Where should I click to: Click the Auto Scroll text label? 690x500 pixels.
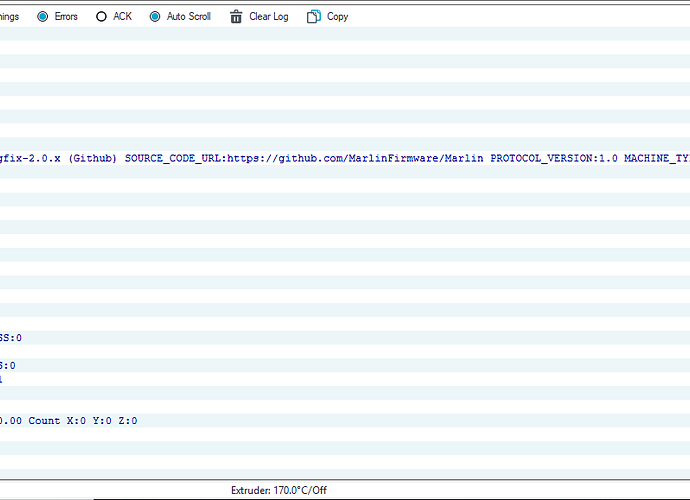(188, 17)
